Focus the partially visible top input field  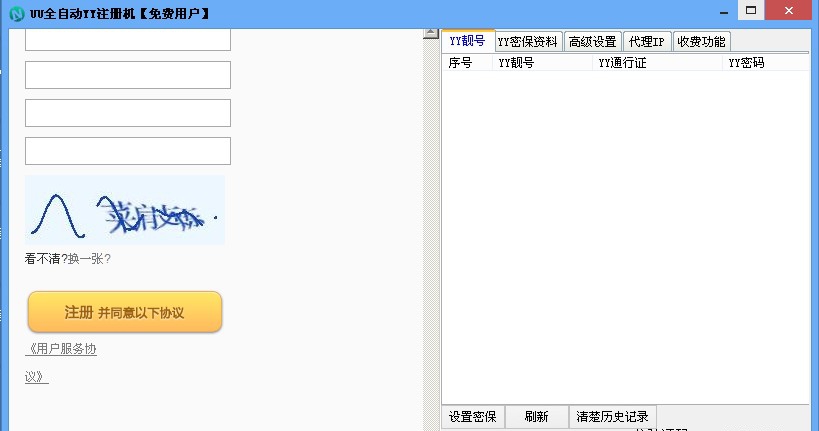pos(128,40)
